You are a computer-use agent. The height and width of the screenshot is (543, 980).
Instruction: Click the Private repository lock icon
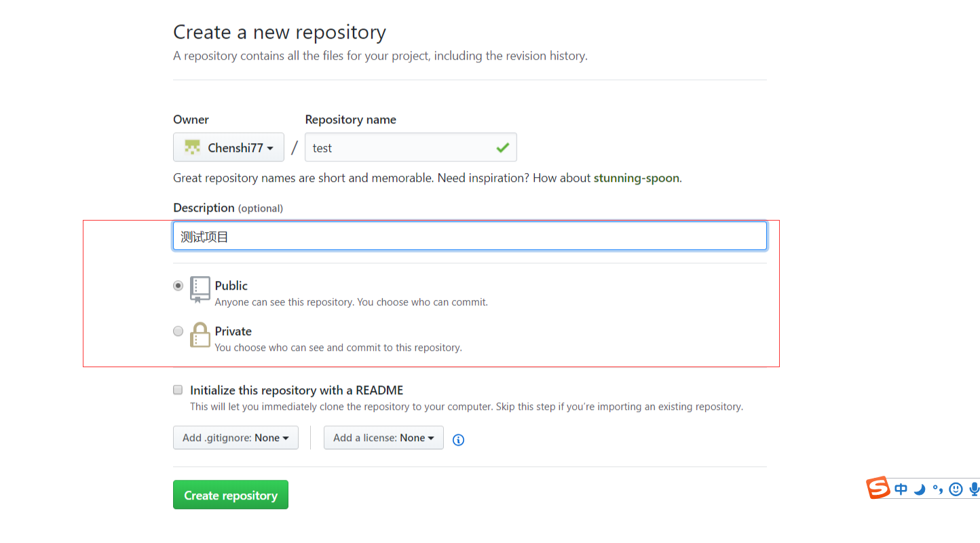tap(200, 335)
